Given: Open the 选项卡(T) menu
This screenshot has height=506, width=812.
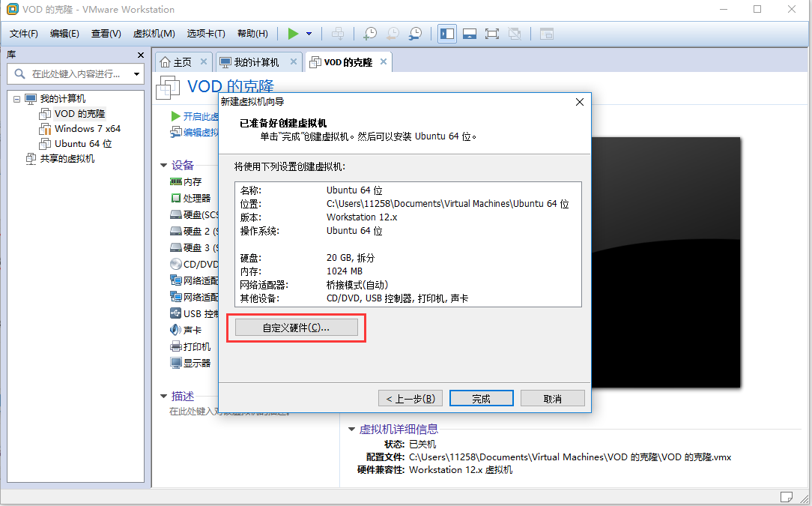Looking at the screenshot, I should 206,34.
